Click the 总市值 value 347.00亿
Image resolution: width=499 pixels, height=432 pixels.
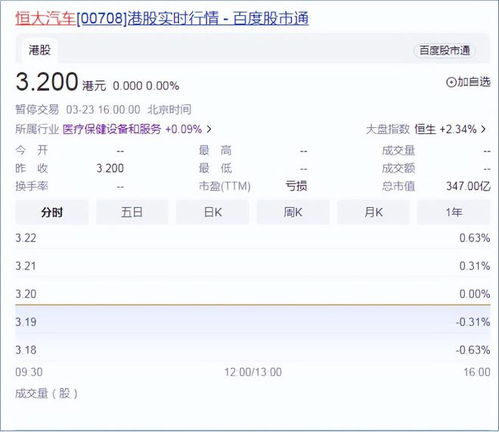coord(468,186)
